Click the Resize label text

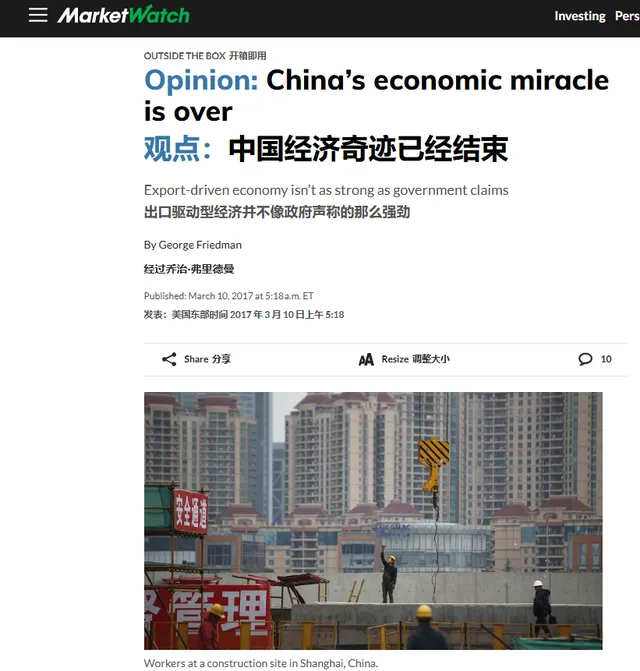(x=395, y=359)
